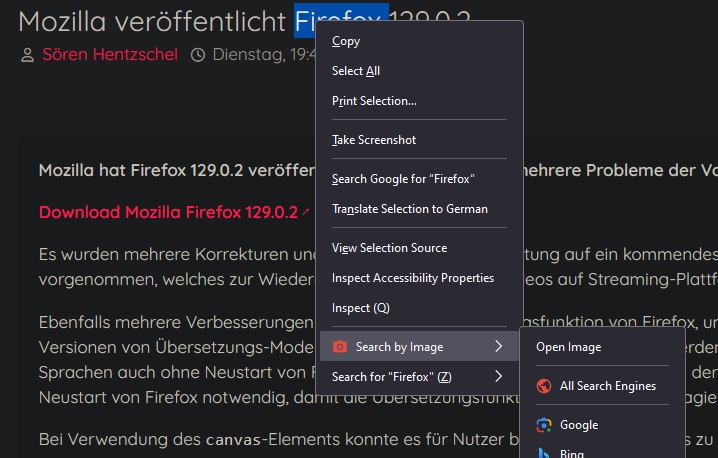718x458 pixels.
Task: Choose Copy from the context menu
Action: coord(346,41)
